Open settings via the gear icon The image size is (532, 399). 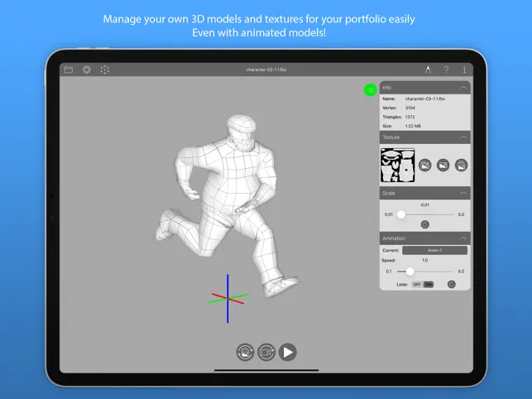coord(87,70)
